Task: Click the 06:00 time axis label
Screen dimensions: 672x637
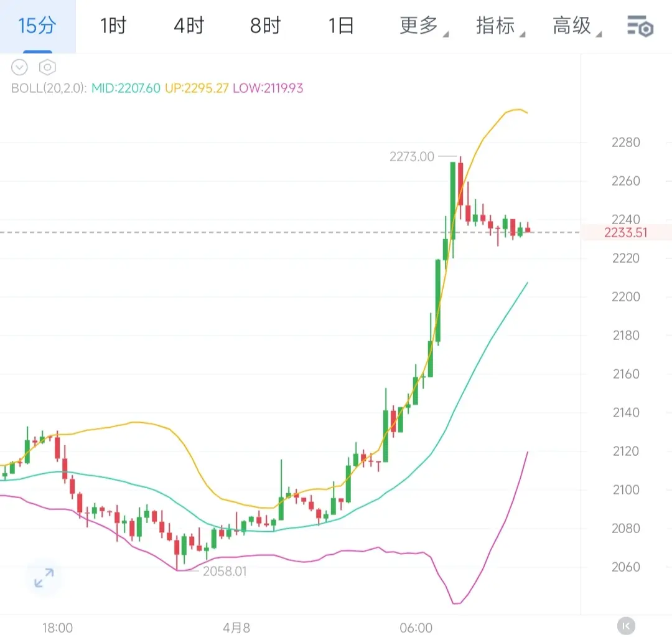Action: [416, 628]
